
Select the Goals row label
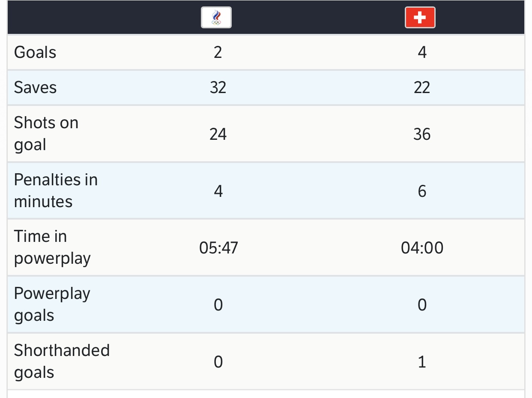pyautogui.click(x=35, y=52)
